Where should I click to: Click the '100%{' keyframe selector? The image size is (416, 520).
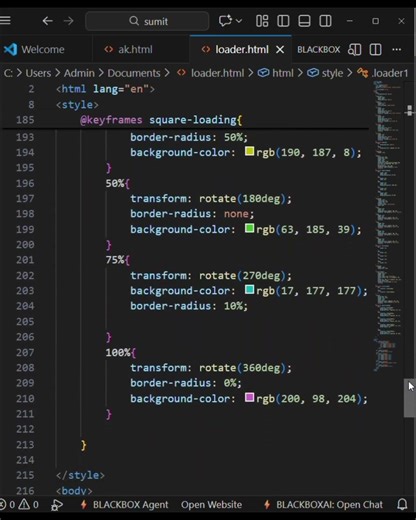(x=121, y=352)
